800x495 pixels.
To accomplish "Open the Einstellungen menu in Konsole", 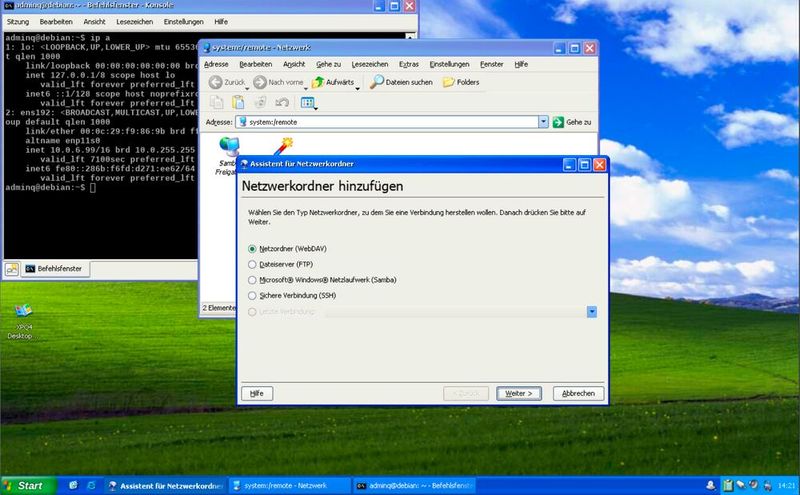I will pyautogui.click(x=183, y=22).
